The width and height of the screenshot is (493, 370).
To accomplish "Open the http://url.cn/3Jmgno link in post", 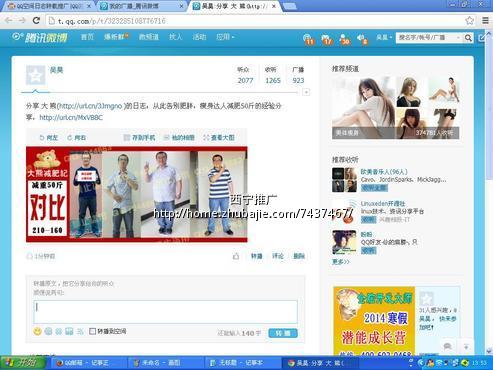I will [90, 106].
